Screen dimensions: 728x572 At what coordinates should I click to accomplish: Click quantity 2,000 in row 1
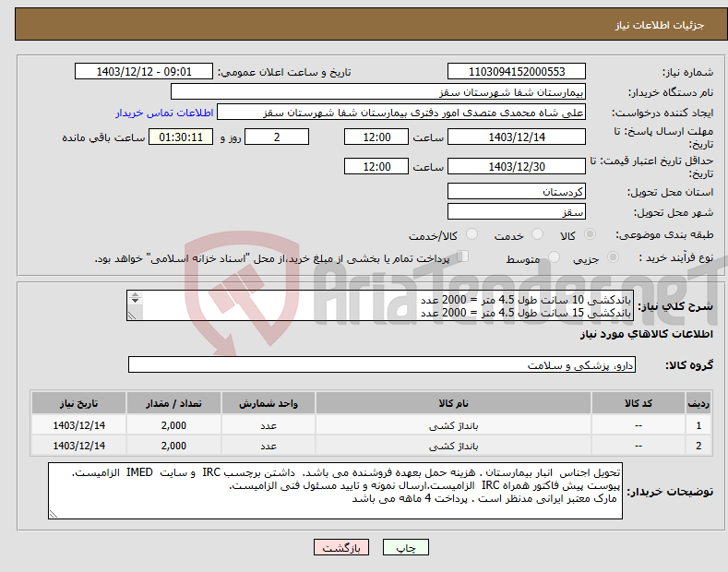(173, 425)
